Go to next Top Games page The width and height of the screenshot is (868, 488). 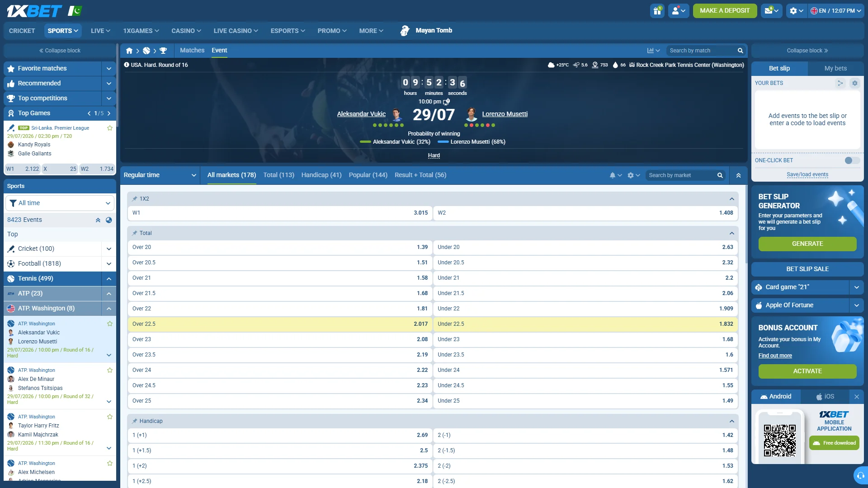[x=109, y=113]
